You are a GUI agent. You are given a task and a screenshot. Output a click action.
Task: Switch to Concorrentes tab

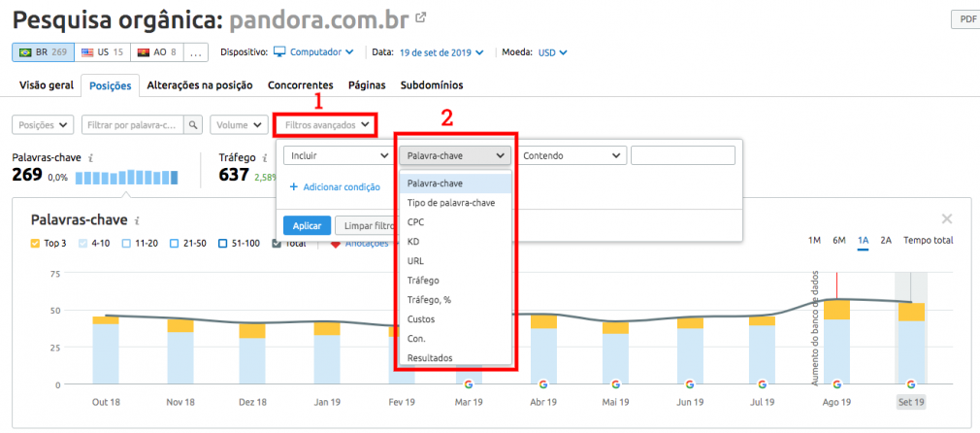[301, 85]
